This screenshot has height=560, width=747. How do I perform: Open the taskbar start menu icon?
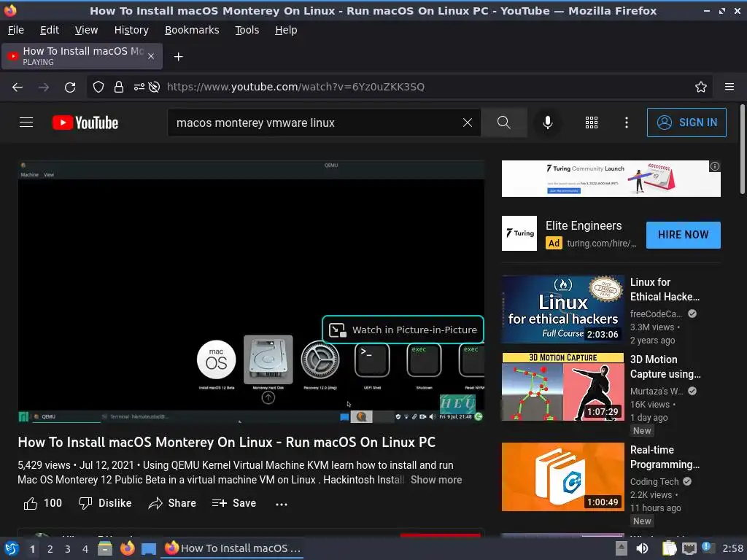tap(12, 548)
